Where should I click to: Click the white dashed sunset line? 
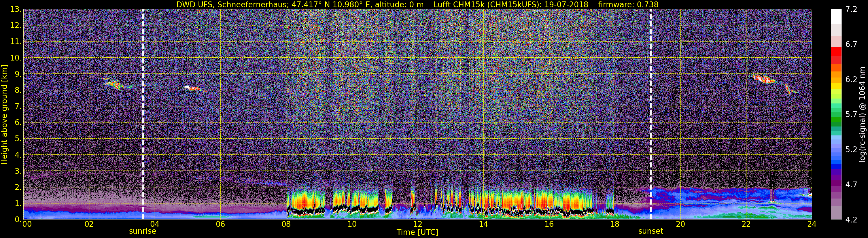click(x=651, y=114)
